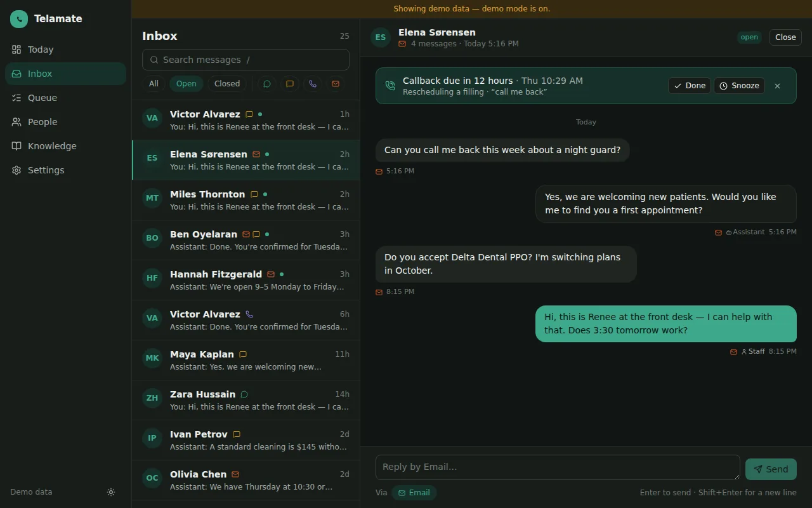Navigate to Inbox in the sidebar
Image resolution: width=812 pixels, height=508 pixels.
pyautogui.click(x=65, y=74)
